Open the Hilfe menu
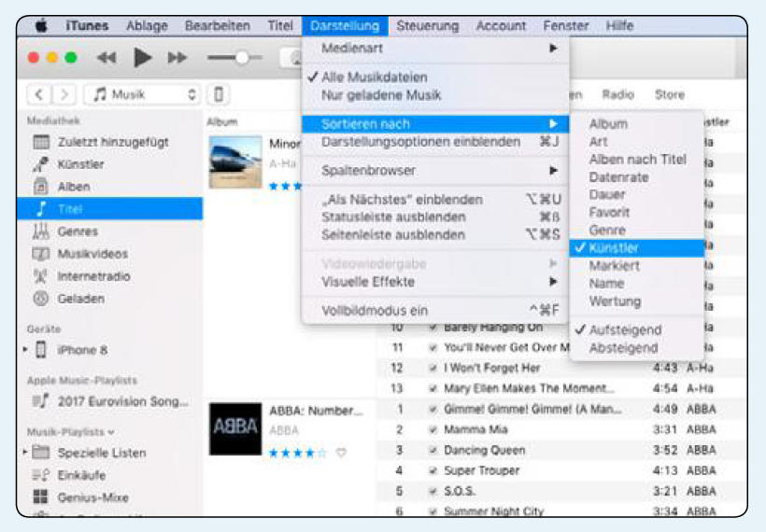Viewport: 766px width, 532px height. click(x=619, y=25)
